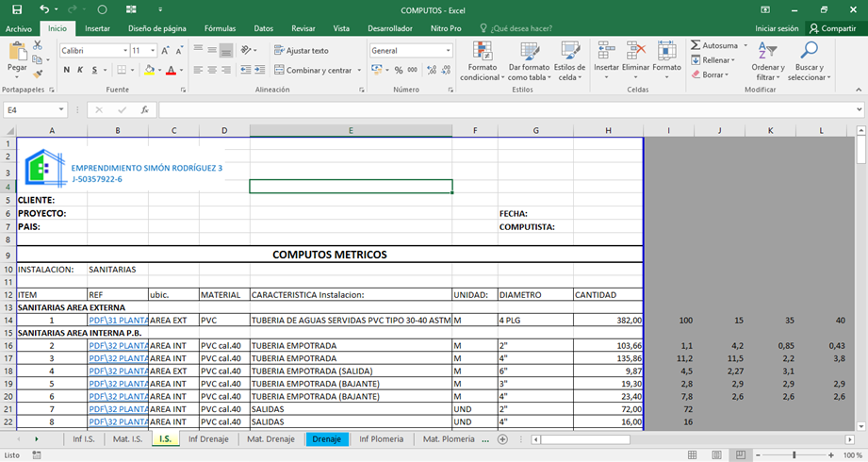Click Autosuma
This screenshot has height=462, width=868.
pyautogui.click(x=714, y=45)
